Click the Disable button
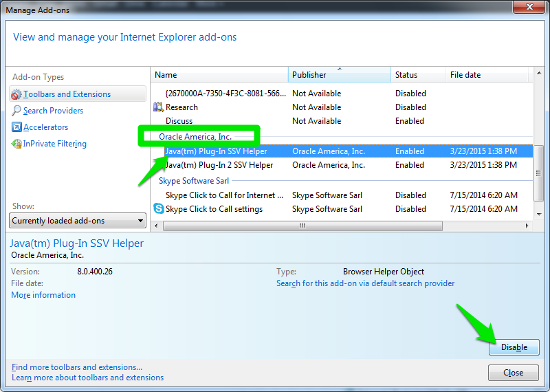Viewport: 550px width, 392px height. coord(514,347)
